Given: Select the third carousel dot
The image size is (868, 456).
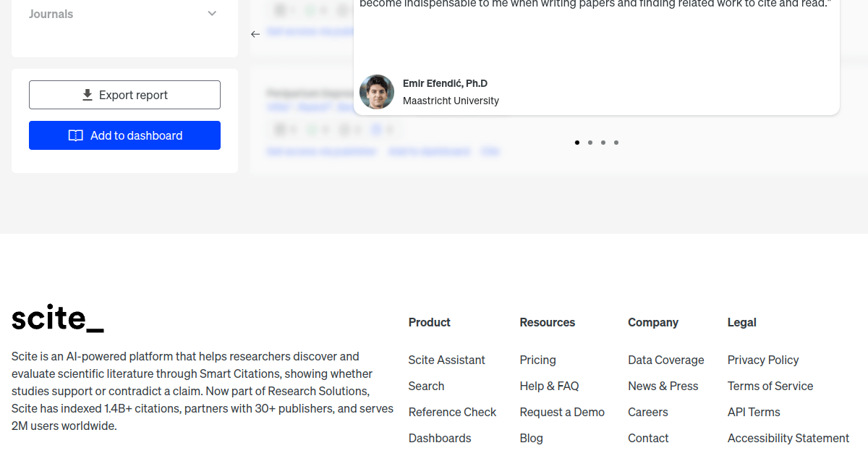Looking at the screenshot, I should pos(603,143).
